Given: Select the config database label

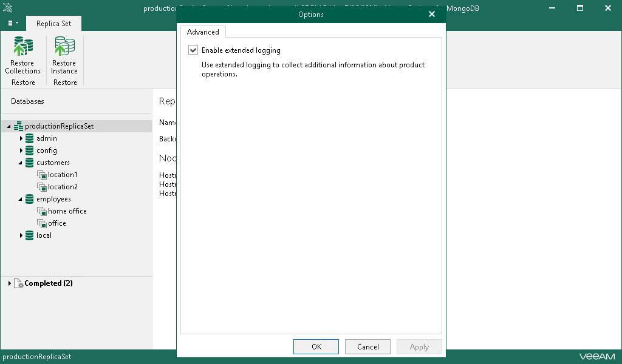Looking at the screenshot, I should pyautogui.click(x=47, y=150).
